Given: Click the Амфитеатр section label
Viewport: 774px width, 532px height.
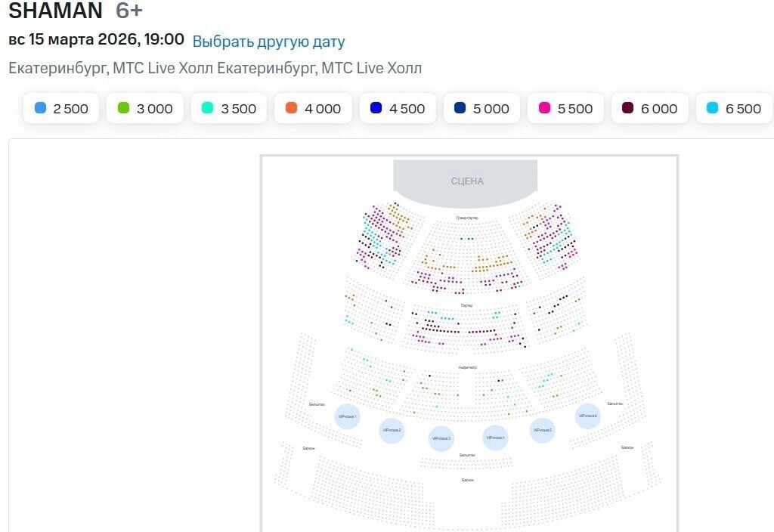Looking at the screenshot, I should click(x=467, y=367).
